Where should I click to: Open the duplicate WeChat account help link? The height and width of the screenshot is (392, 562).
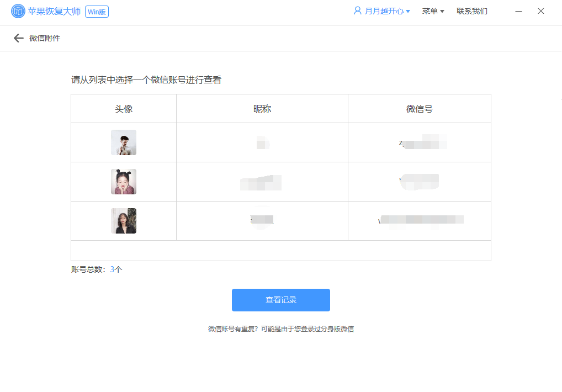(280, 329)
